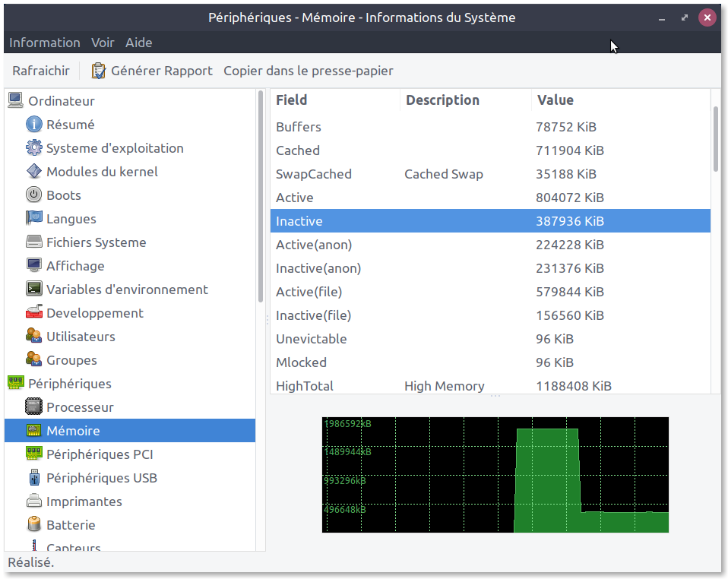Image resolution: width=728 pixels, height=579 pixels.
Task: Click the memory table vertical scrollbar
Action: pos(716,139)
